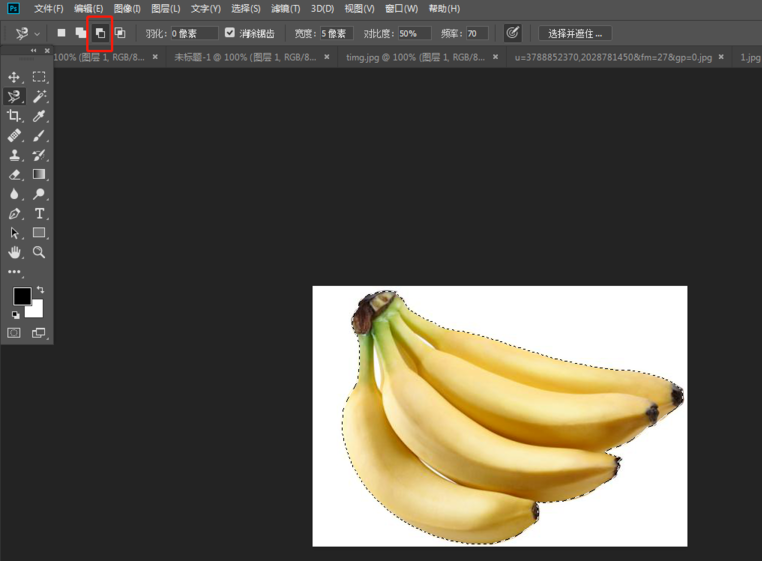
Task: Toggle the 消除锯齿 anti-alias checkbox
Action: [230, 33]
